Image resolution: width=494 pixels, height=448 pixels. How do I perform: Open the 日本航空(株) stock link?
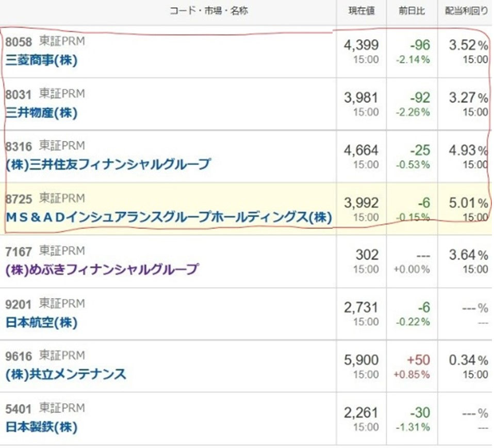pos(41,323)
